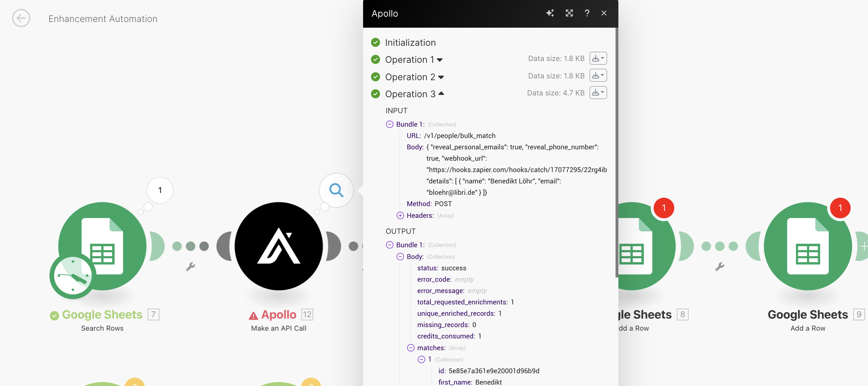Expand the Headers array

(400, 215)
